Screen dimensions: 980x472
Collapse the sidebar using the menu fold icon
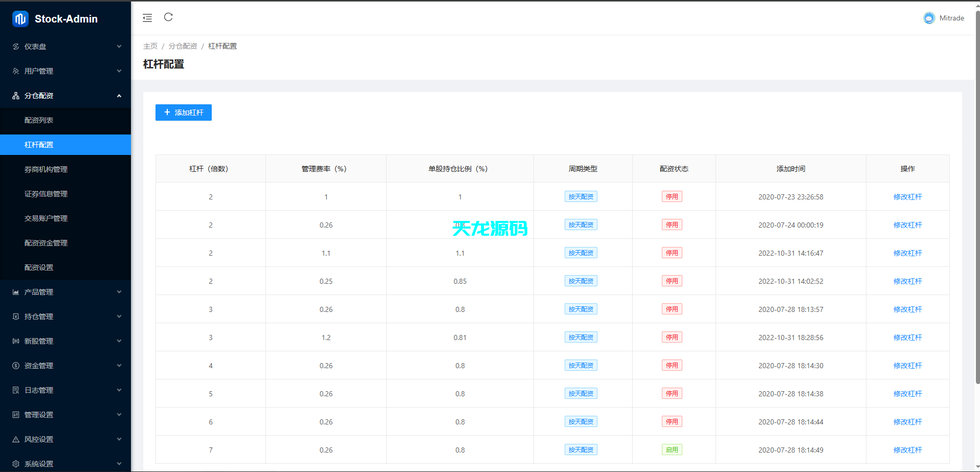(x=147, y=17)
